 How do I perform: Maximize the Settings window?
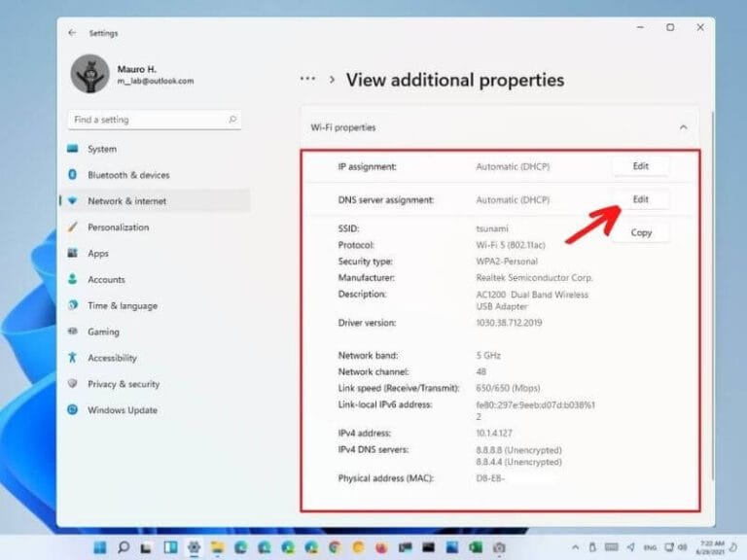point(670,27)
